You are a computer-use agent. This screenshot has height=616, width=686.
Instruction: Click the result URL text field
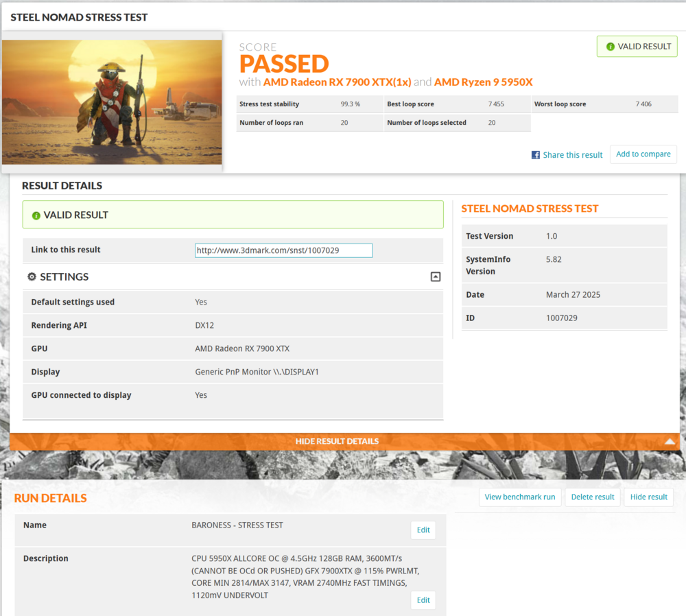tap(283, 250)
